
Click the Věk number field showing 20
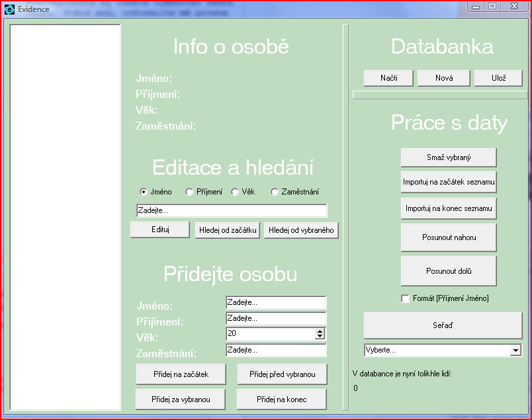click(271, 333)
